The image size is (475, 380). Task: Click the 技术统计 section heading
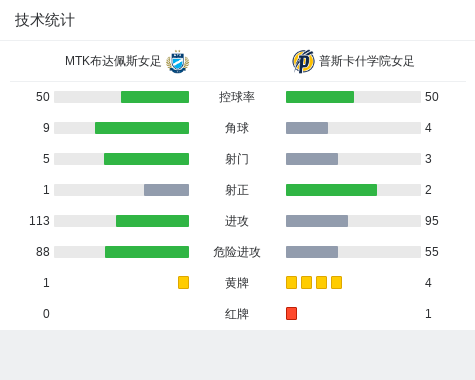45,20
